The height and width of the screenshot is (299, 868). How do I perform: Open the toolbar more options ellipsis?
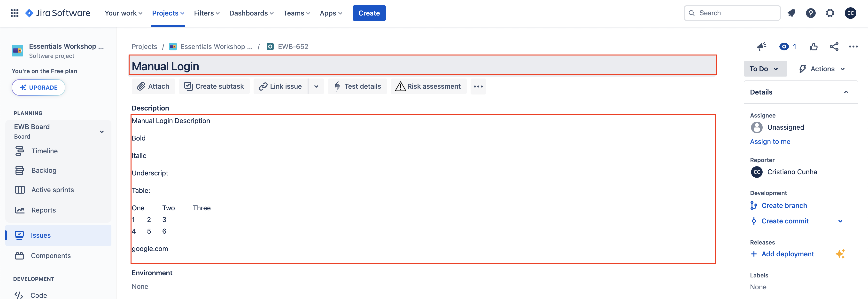pyautogui.click(x=478, y=86)
